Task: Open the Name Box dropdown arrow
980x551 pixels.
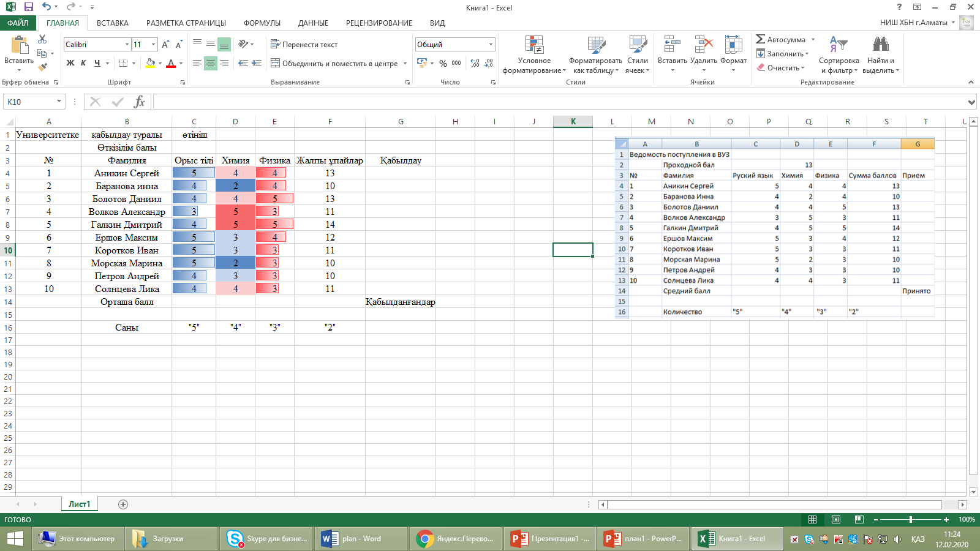Action: [59, 102]
